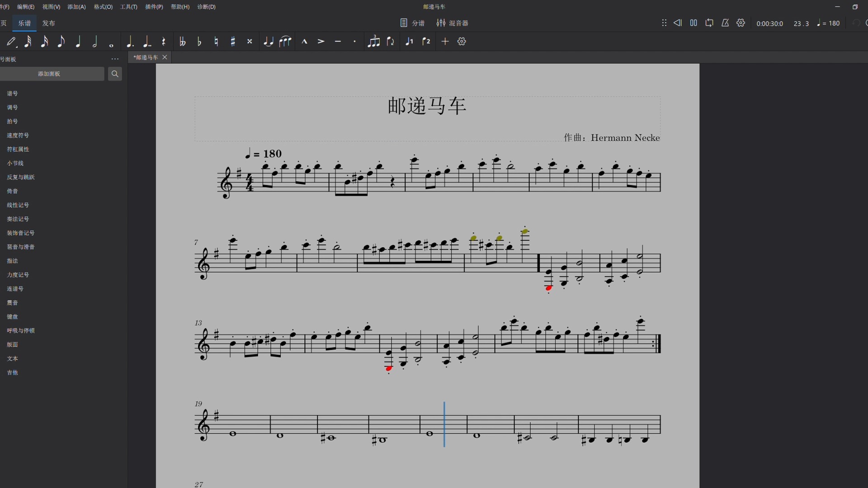Select the eighth note duration
Image resolution: width=868 pixels, height=488 pixels.
[x=61, y=42]
